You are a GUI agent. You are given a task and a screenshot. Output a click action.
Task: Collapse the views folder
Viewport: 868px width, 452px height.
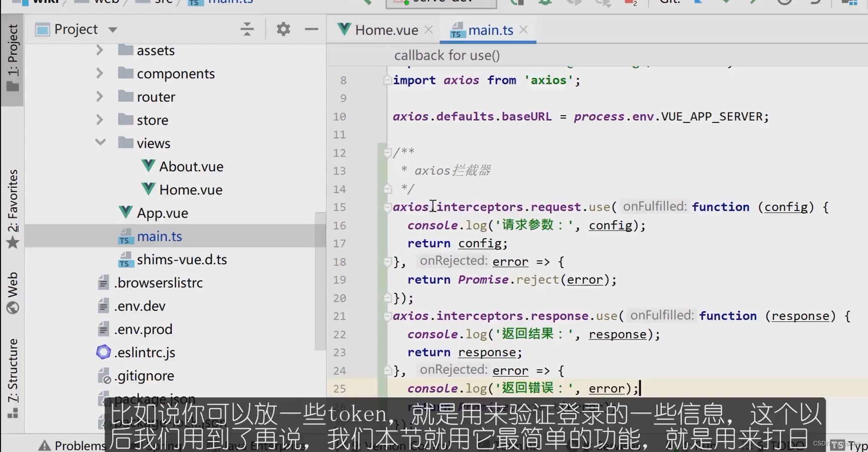click(100, 143)
